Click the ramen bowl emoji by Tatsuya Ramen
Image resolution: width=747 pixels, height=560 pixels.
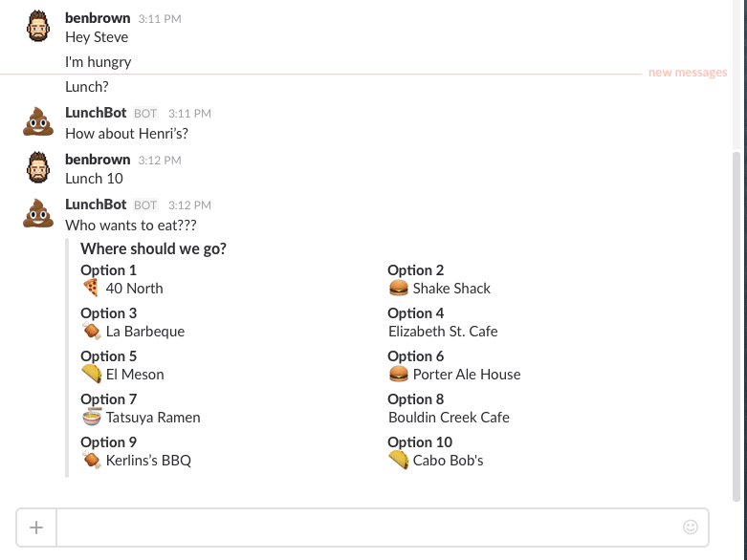91,417
